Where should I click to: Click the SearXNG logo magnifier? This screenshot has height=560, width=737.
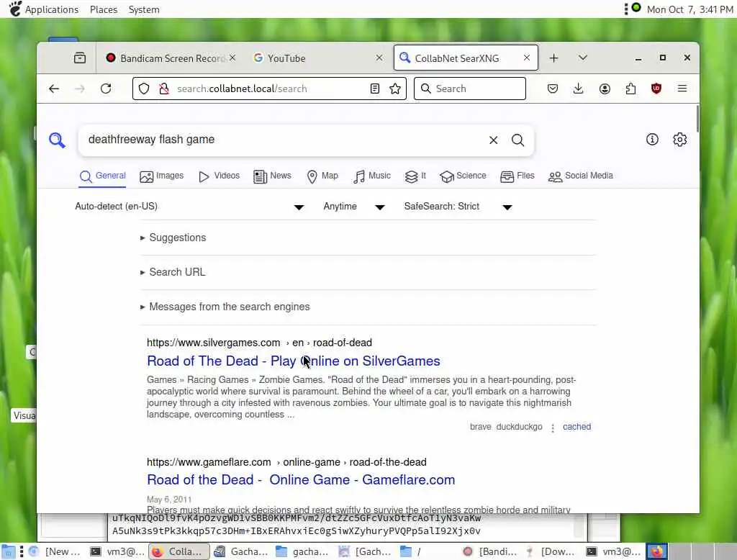point(57,140)
